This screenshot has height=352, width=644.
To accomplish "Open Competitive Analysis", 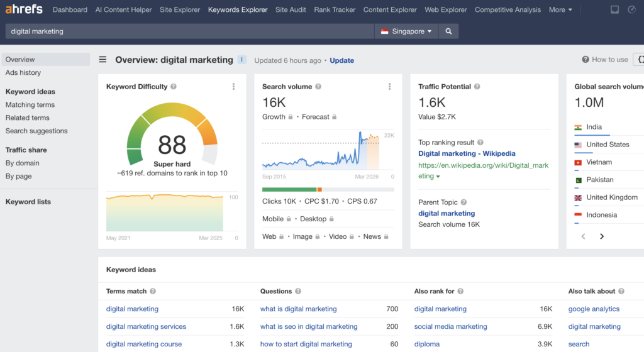I will (508, 9).
